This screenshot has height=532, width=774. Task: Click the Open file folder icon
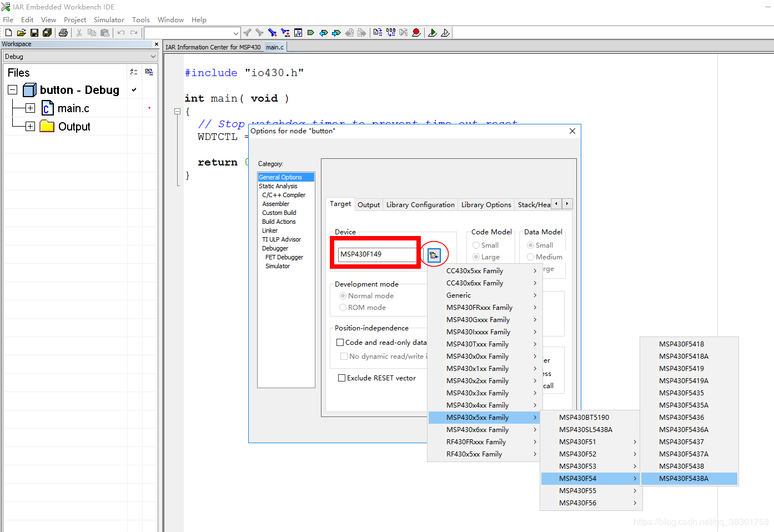point(21,33)
